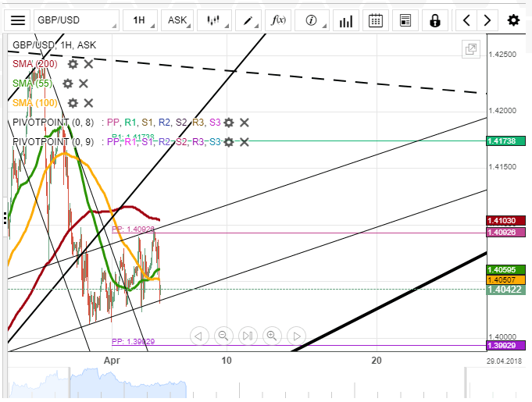Click the 1.39929 purple price tag
Viewport: 532px width, 402px height.
coord(506,345)
